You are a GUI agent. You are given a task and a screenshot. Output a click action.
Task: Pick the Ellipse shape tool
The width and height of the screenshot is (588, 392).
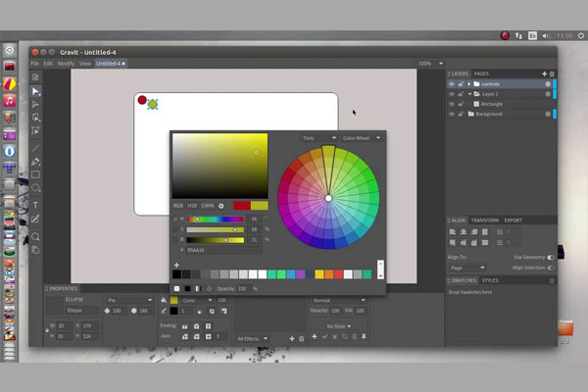(36, 187)
